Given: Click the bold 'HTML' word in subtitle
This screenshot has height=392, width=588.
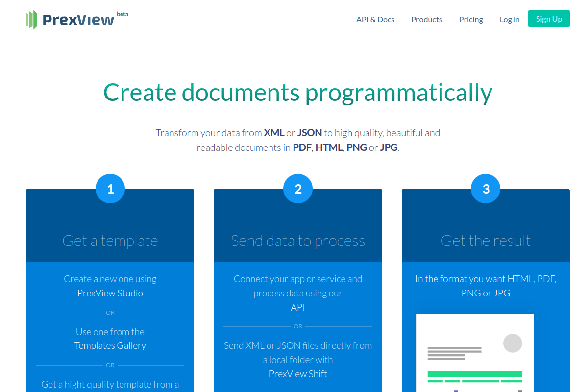Looking at the screenshot, I should [x=329, y=147].
